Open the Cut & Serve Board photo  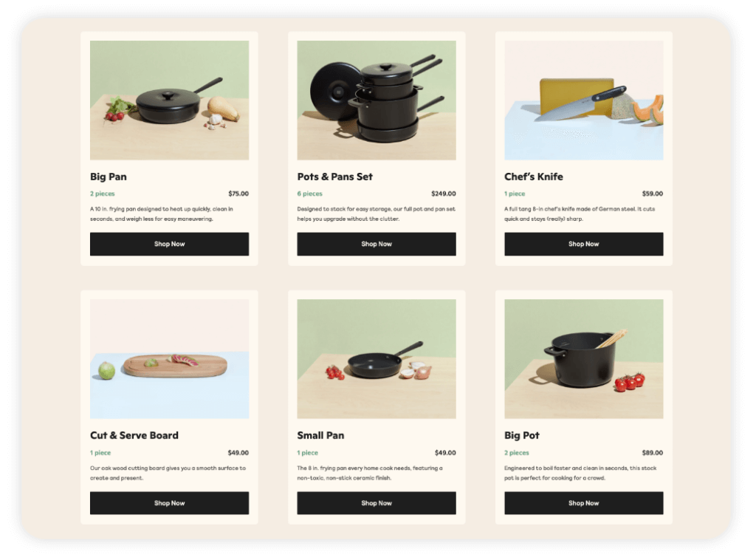coord(169,359)
